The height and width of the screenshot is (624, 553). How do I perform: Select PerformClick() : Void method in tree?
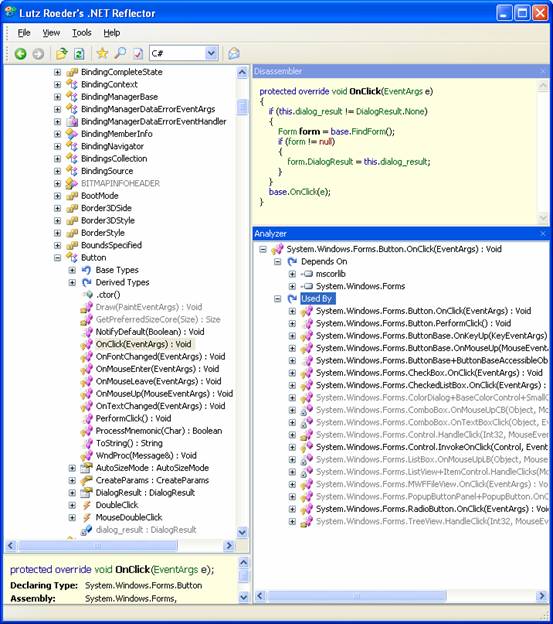[133, 419]
